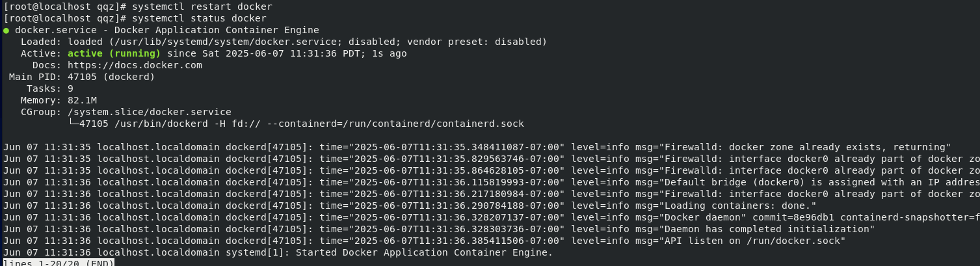Click the "systemctl restart docker" command text
Viewport: 980px width, 266px height.
(x=202, y=7)
